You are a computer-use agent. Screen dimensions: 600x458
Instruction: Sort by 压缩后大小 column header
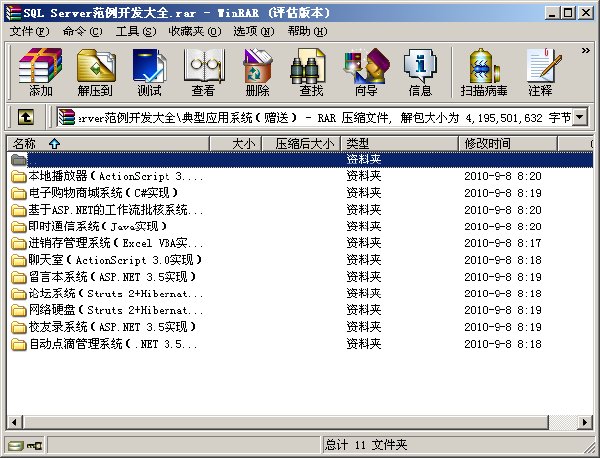(x=302, y=144)
